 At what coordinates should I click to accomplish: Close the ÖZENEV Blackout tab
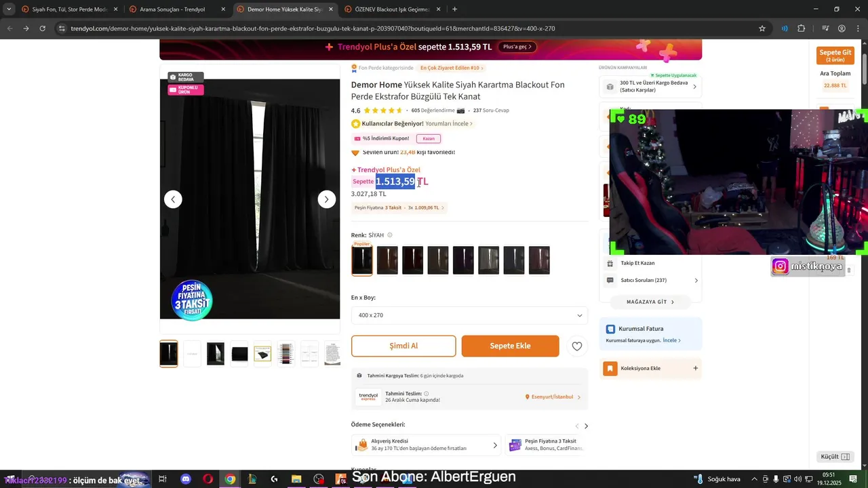(x=438, y=9)
